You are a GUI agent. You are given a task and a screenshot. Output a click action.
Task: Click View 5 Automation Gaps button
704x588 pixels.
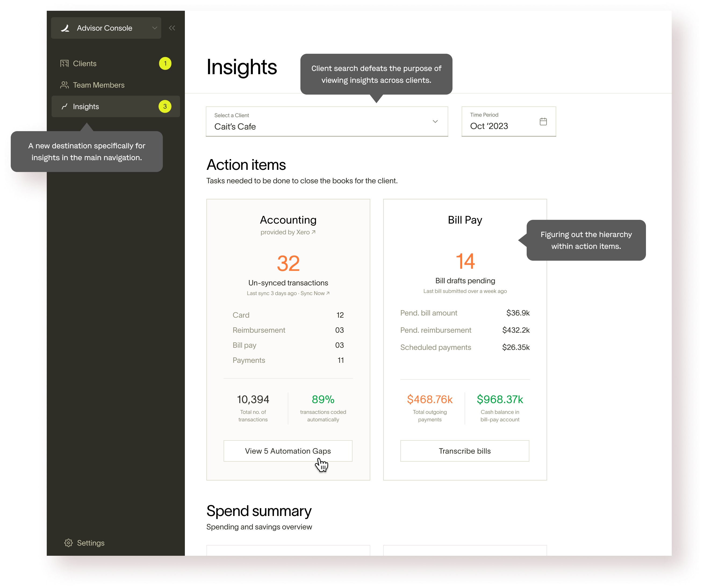tap(288, 451)
